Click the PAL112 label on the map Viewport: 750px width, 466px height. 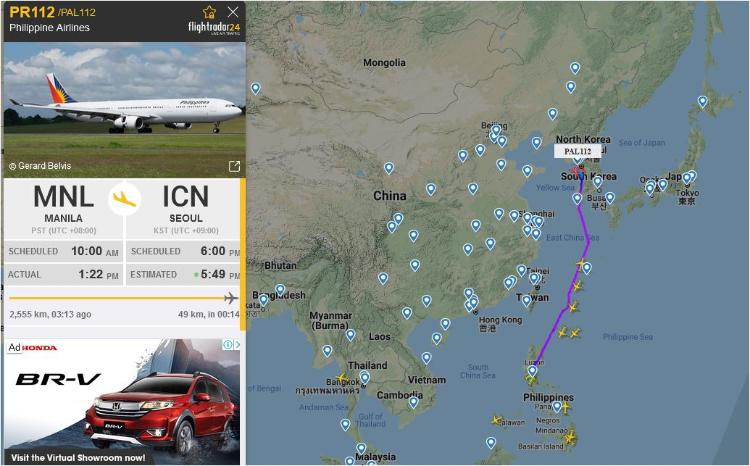[577, 151]
